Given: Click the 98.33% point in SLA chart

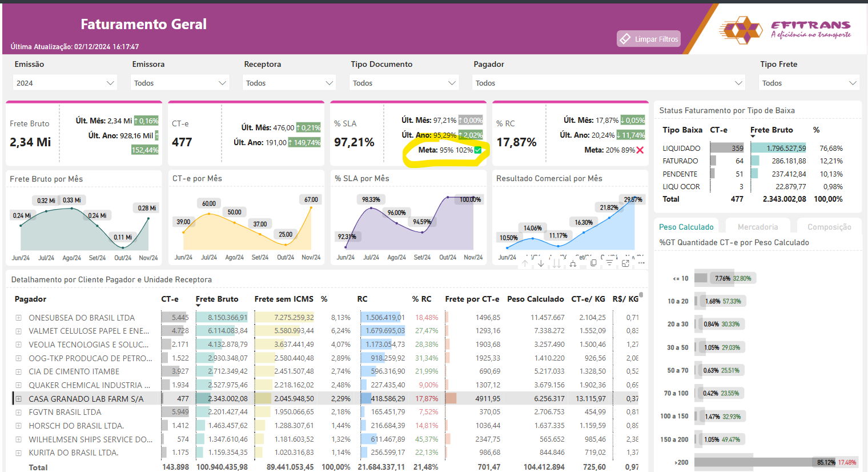Looking at the screenshot, I should tap(371, 207).
